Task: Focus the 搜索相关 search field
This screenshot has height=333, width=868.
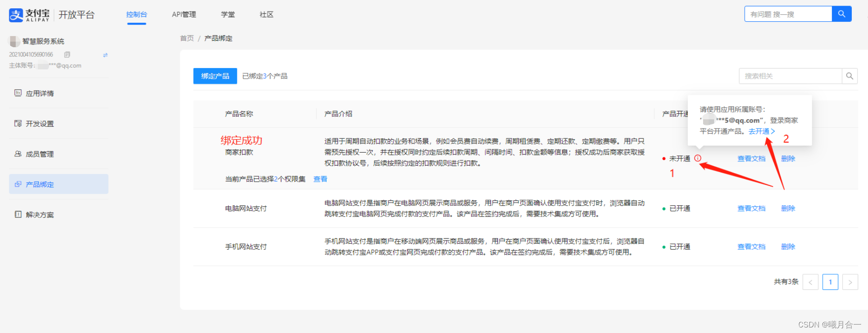Action: pos(790,76)
